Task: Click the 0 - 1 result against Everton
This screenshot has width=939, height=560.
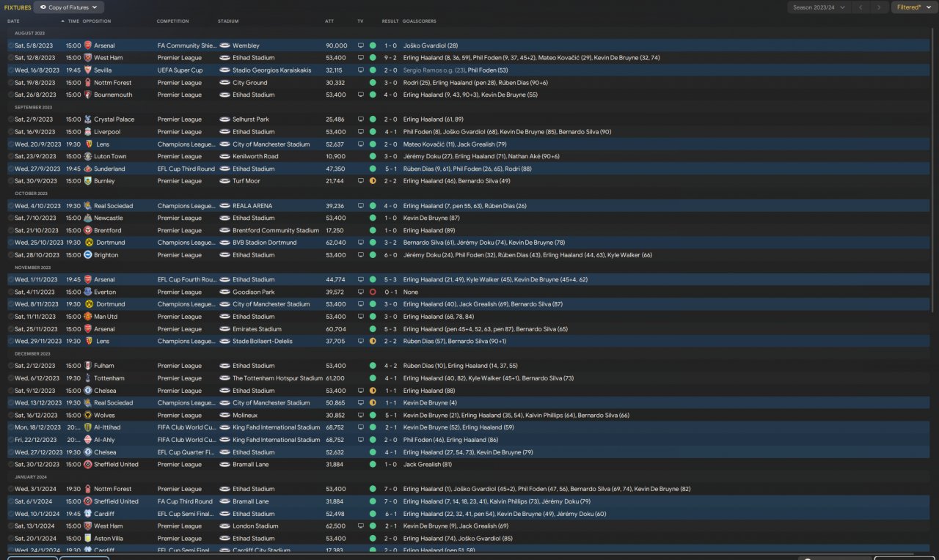Action: [x=390, y=292]
